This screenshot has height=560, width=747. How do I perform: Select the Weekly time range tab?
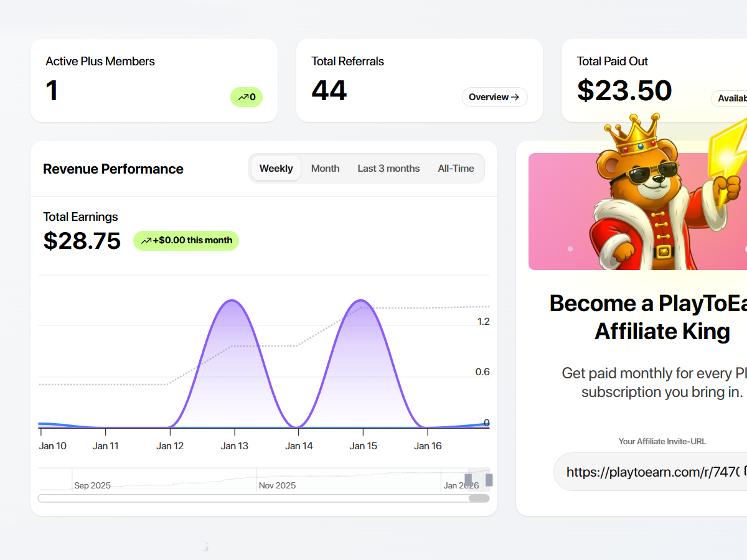point(276,168)
